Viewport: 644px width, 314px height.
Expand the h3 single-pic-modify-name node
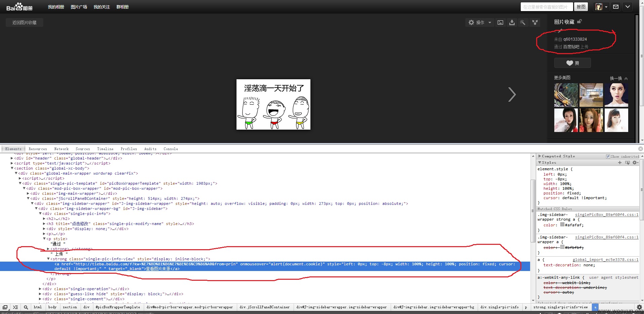click(44, 224)
